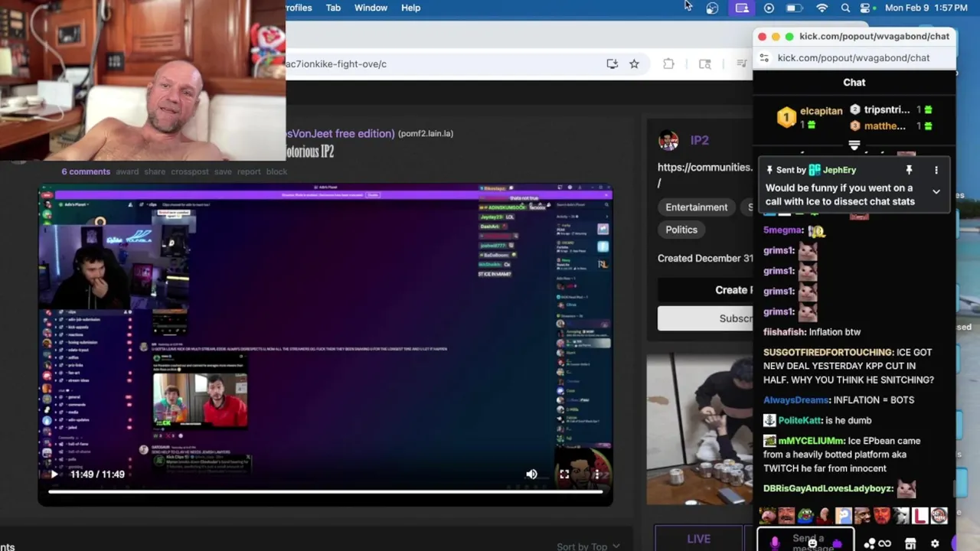Open the media controls icon in browser toolbar
980x551 pixels.
click(741, 64)
